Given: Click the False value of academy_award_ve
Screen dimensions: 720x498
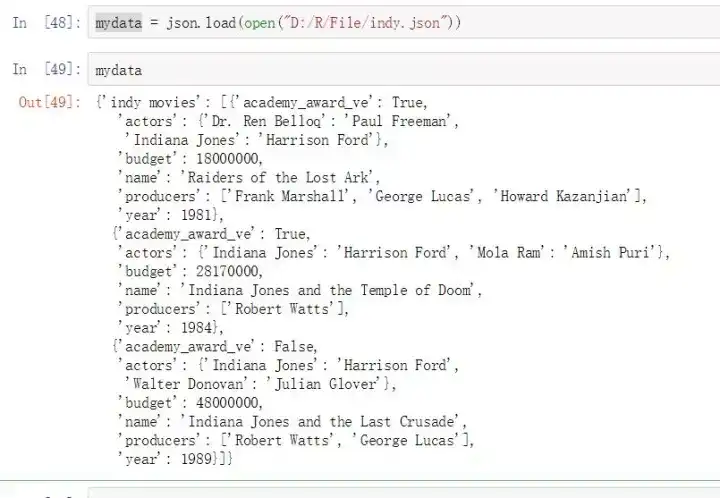Looking at the screenshot, I should (293, 347).
